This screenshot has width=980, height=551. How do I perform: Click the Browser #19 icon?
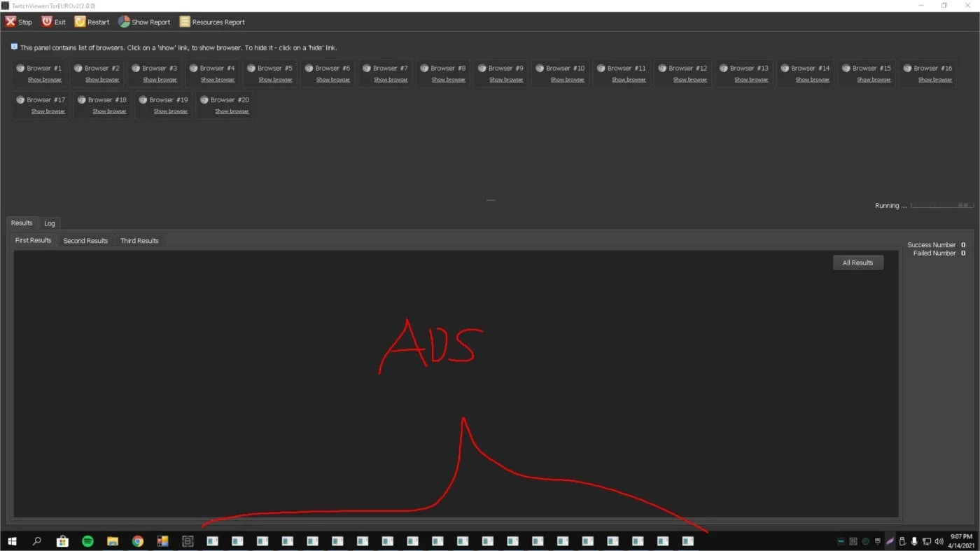pyautogui.click(x=143, y=100)
